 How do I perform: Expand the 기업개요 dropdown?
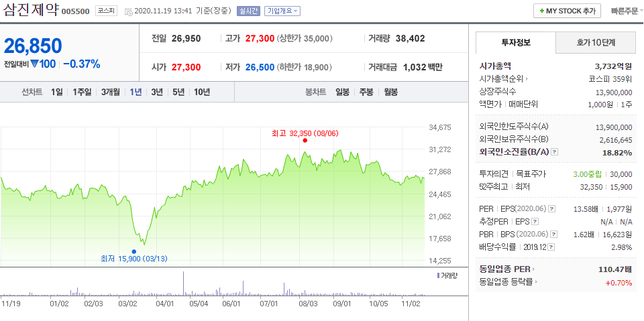click(282, 11)
